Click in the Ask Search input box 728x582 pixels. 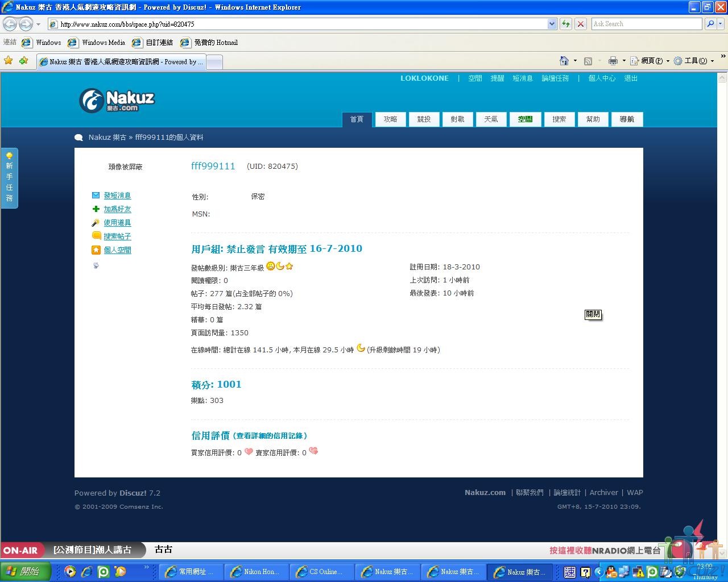[x=646, y=24]
